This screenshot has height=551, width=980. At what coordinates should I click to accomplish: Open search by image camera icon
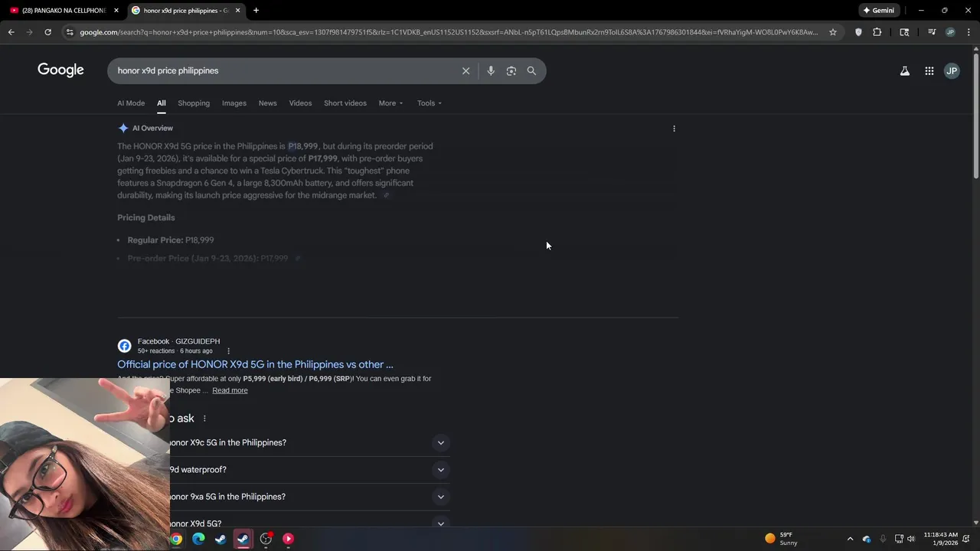(511, 70)
